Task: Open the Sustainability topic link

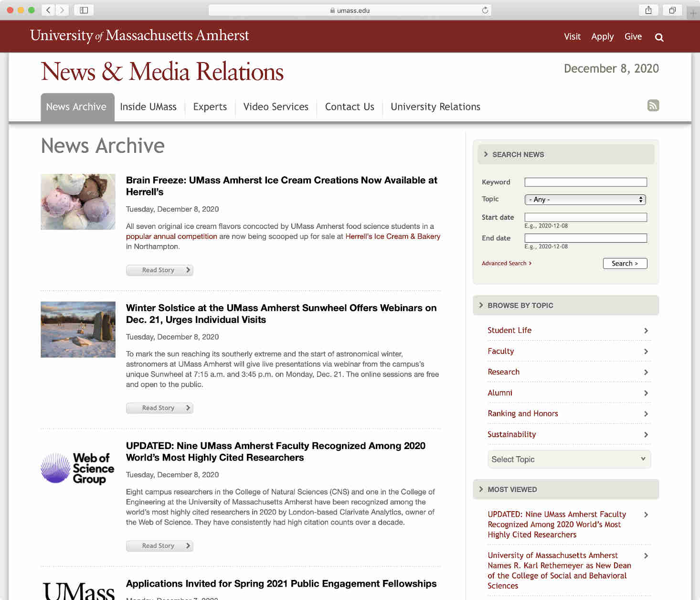Action: pyautogui.click(x=511, y=434)
